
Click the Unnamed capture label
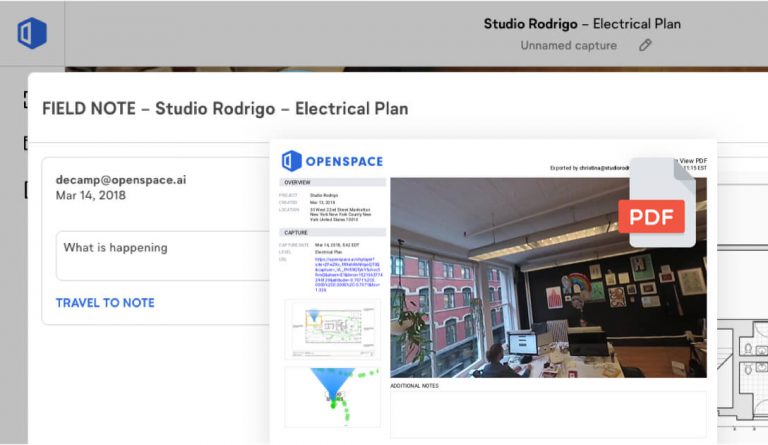coord(568,46)
